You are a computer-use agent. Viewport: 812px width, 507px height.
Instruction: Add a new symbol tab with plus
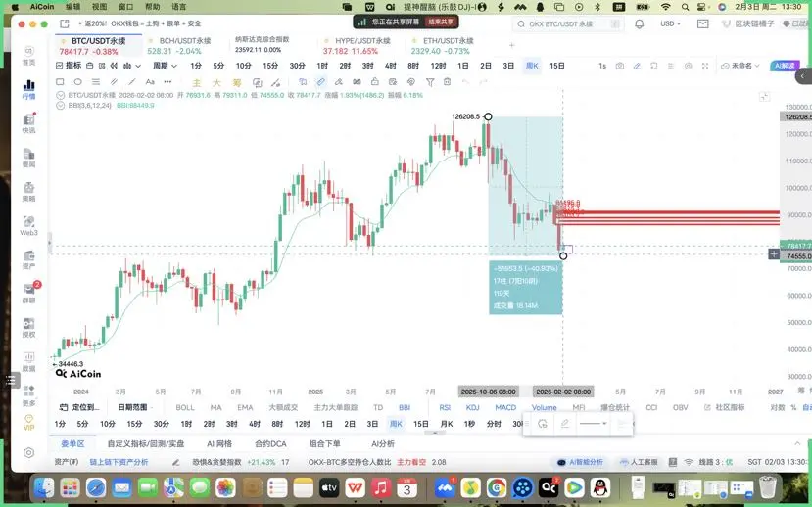coord(511,46)
